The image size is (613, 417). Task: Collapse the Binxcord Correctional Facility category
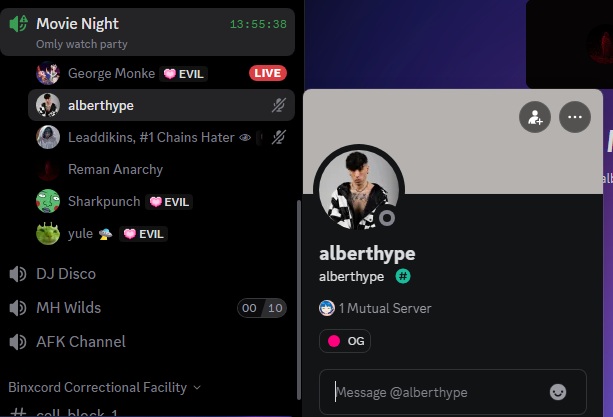click(104, 387)
